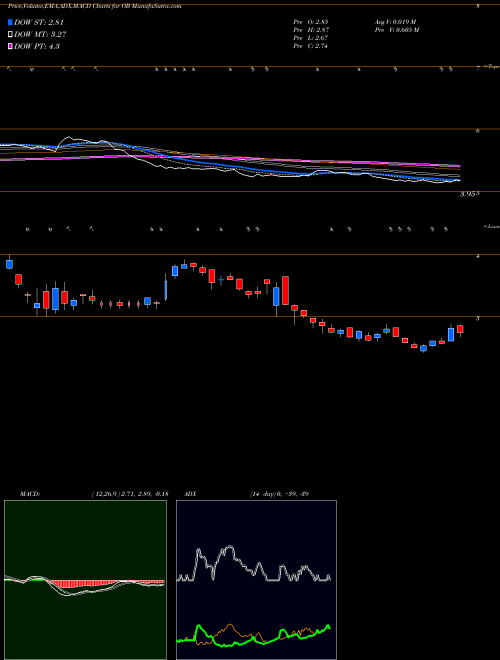Click the 3.953 price label
The height and width of the screenshot is (660, 500).
pos(470,194)
